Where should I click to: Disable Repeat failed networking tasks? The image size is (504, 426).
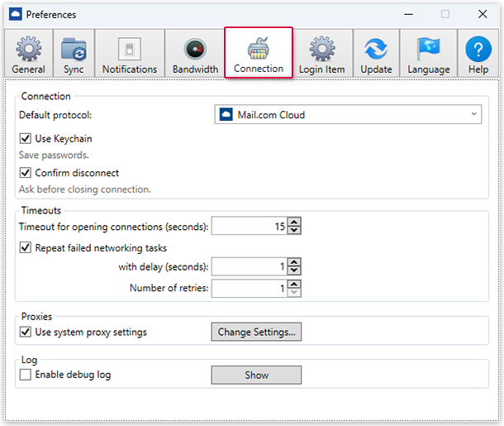[x=25, y=247]
